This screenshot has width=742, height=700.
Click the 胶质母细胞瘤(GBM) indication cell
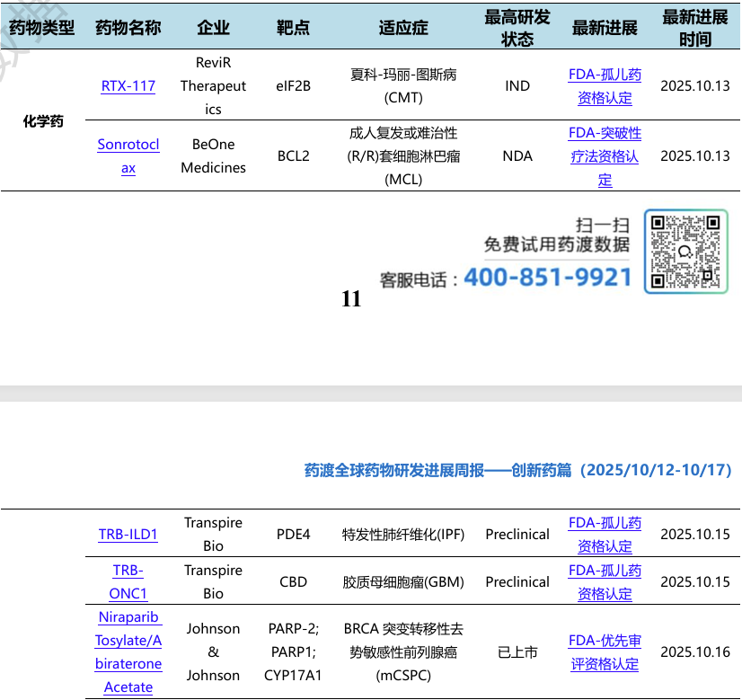pos(403,581)
